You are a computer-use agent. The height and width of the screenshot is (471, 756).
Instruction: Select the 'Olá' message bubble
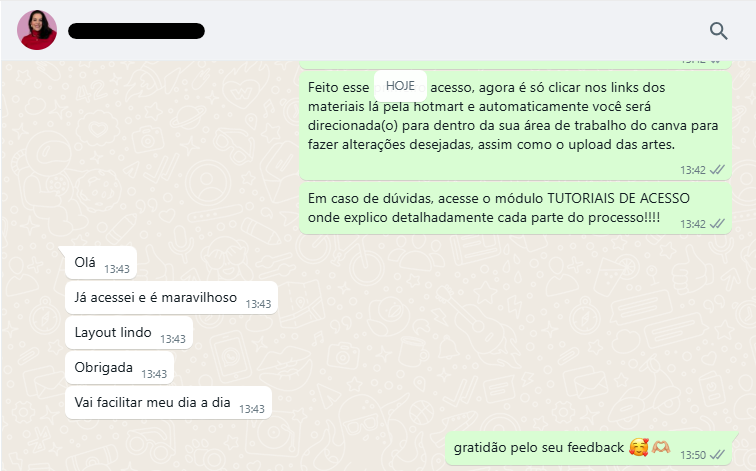pyautogui.click(x=101, y=263)
